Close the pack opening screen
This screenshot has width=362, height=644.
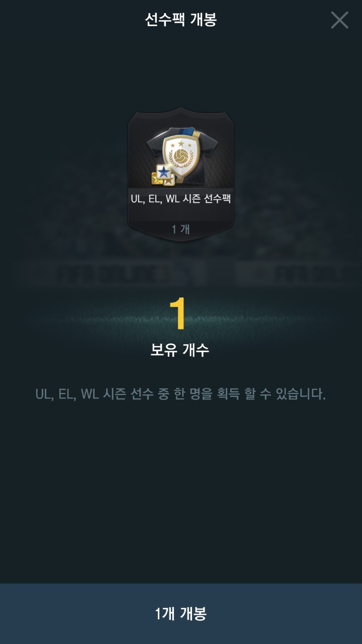[339, 20]
